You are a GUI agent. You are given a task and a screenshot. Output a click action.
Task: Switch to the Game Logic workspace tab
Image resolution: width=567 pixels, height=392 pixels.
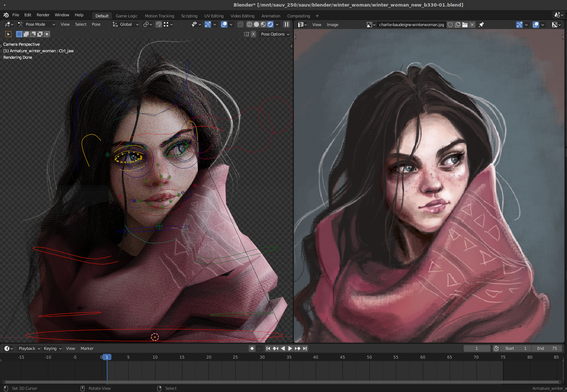pyautogui.click(x=126, y=16)
